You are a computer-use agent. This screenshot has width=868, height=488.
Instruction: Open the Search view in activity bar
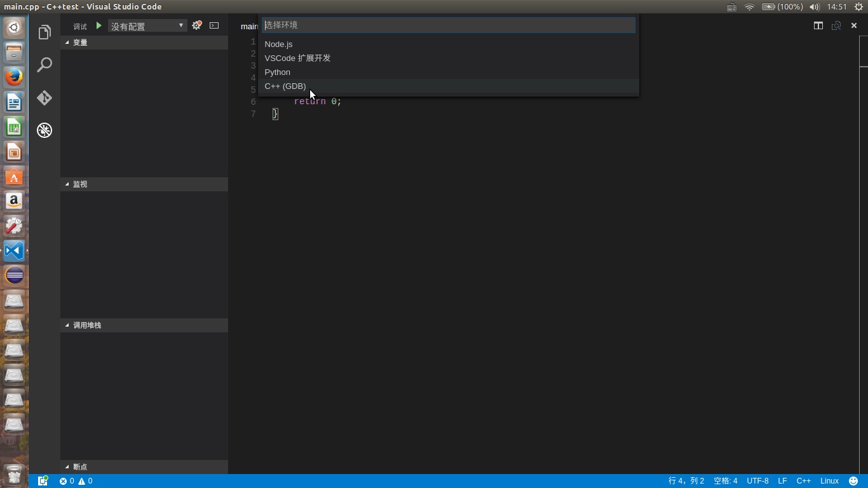(44, 65)
